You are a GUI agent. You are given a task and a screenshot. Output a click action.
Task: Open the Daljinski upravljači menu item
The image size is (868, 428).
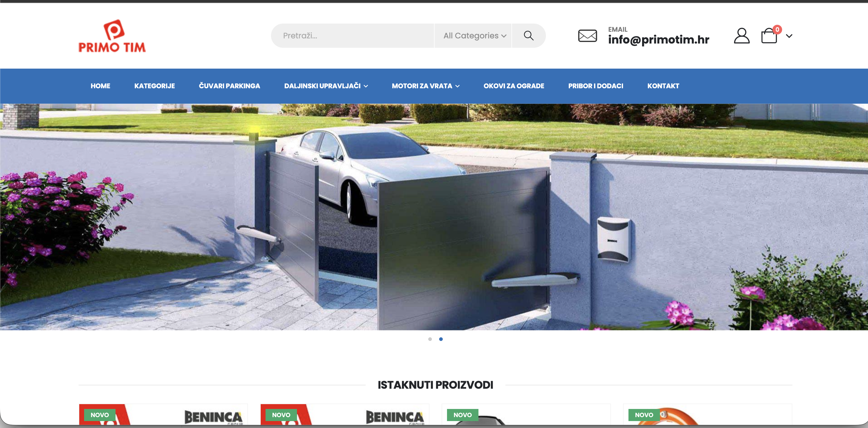tap(322, 86)
